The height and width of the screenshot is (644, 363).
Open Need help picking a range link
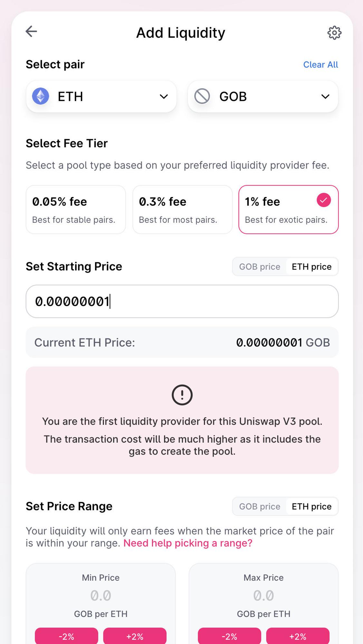pos(188,543)
